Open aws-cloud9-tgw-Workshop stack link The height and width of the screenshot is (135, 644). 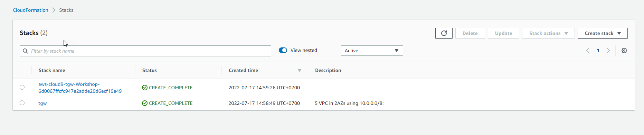(80, 88)
